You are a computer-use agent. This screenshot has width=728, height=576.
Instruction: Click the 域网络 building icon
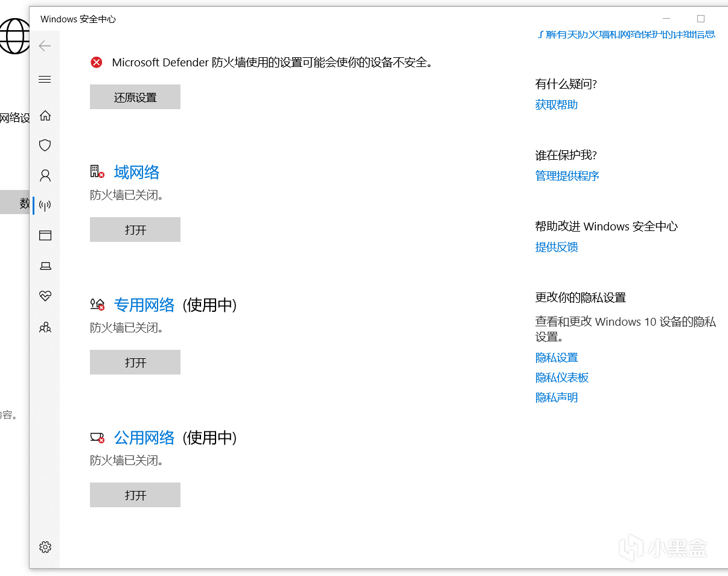(x=97, y=172)
